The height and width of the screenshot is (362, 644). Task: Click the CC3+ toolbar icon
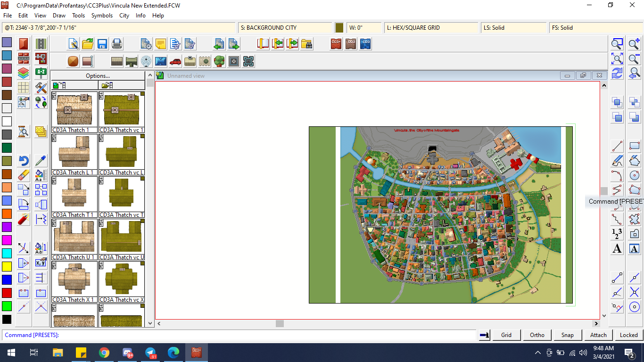[x=336, y=44]
